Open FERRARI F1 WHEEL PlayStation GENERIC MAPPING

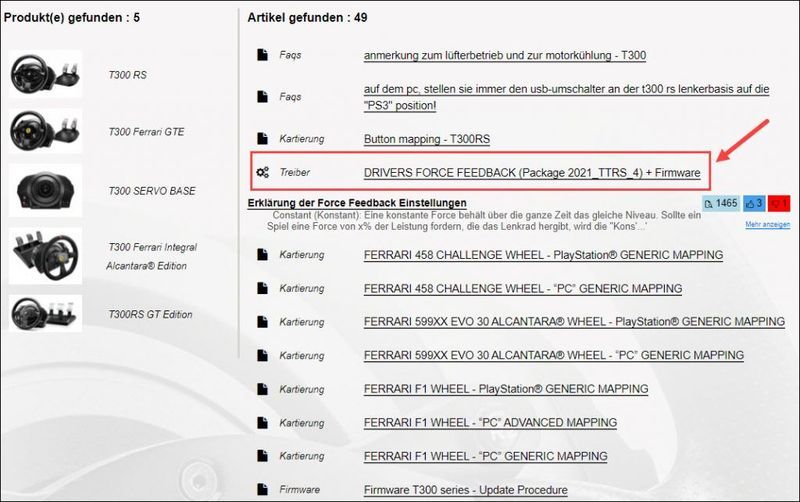click(506, 389)
